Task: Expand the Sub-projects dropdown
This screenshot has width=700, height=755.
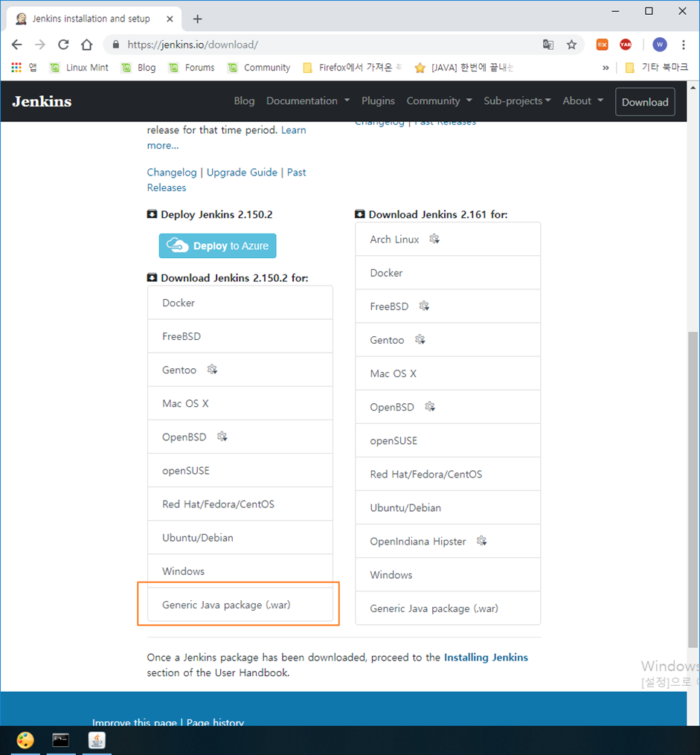Action: (517, 101)
